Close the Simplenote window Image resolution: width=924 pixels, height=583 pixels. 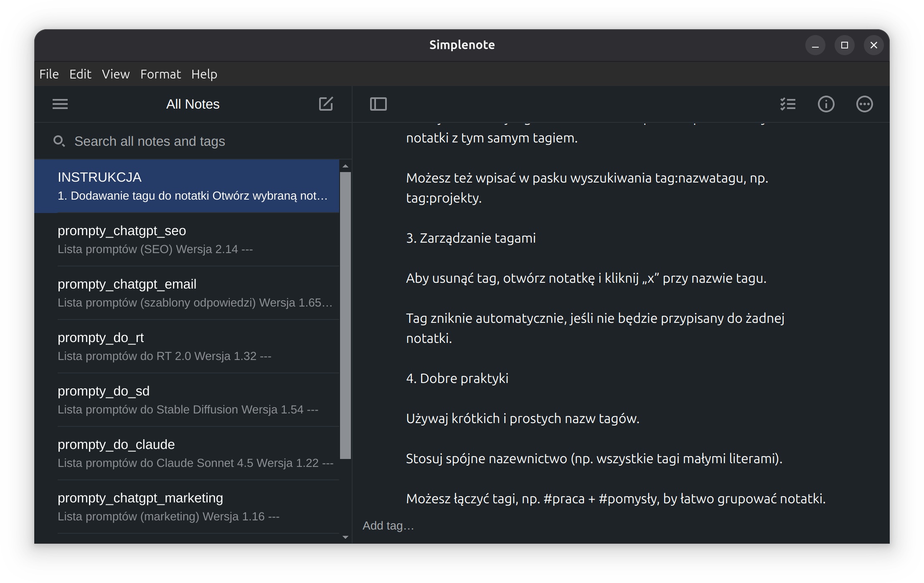(x=873, y=45)
